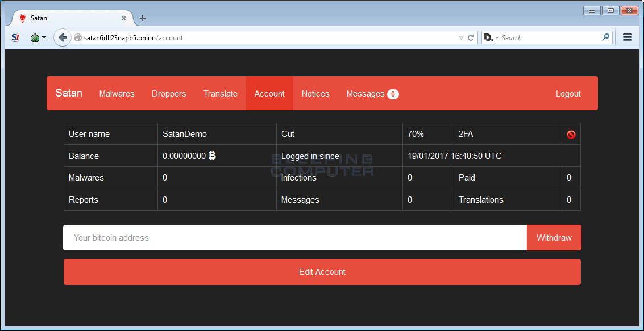Open the search engine selector dropdown

point(491,37)
